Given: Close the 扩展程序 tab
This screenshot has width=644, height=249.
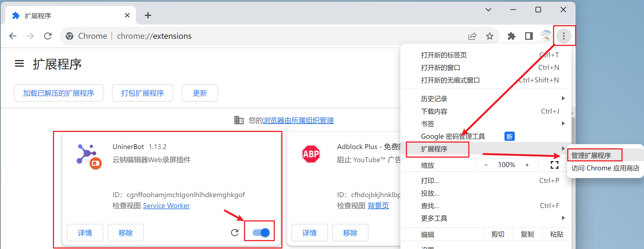Looking at the screenshot, I should 127,15.
